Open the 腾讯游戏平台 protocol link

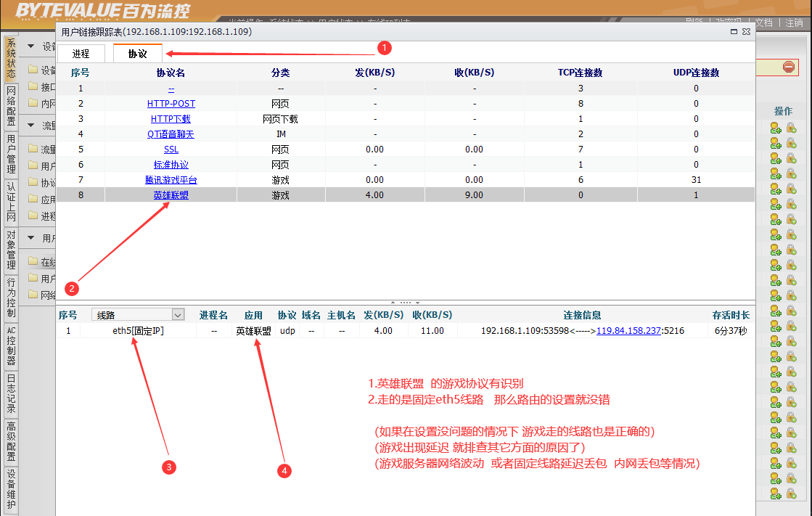[171, 180]
